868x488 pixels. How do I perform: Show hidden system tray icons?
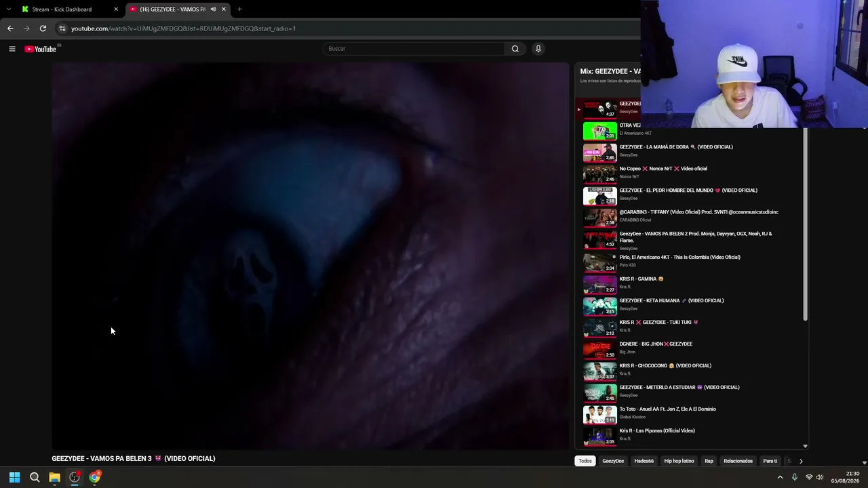[x=780, y=477]
